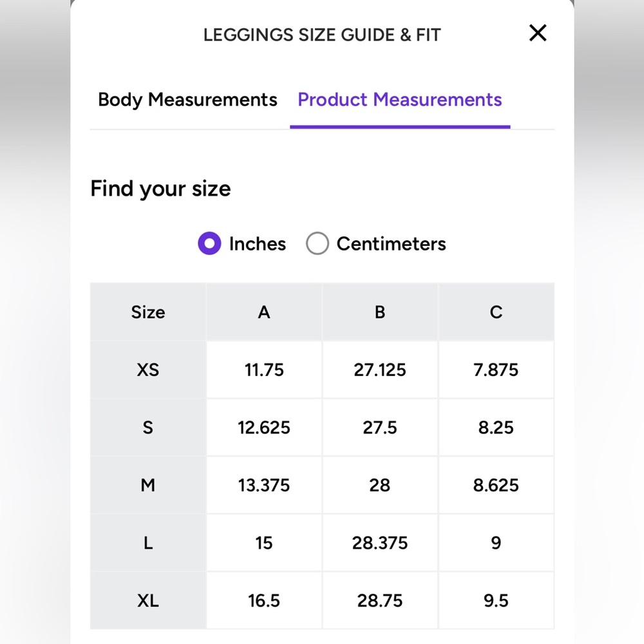Open the Product Measurements tab

click(400, 100)
